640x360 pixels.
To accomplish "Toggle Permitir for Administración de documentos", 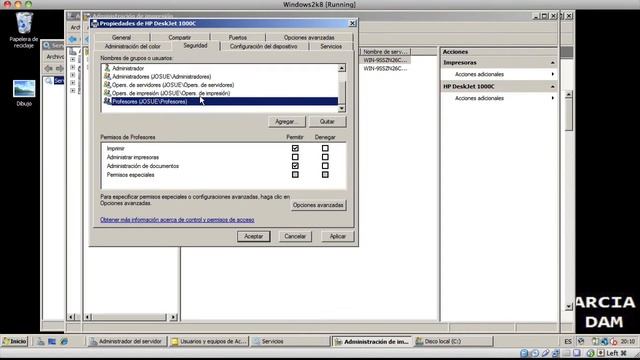I will tap(295, 166).
